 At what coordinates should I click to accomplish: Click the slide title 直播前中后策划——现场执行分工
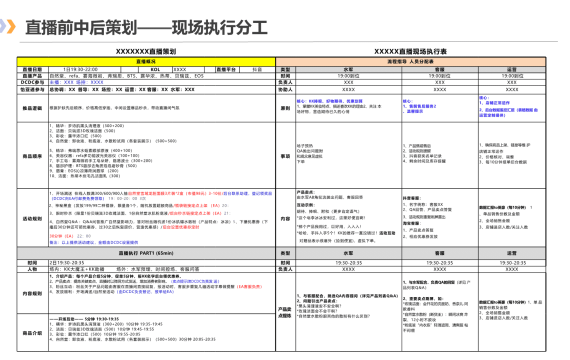click(x=146, y=28)
